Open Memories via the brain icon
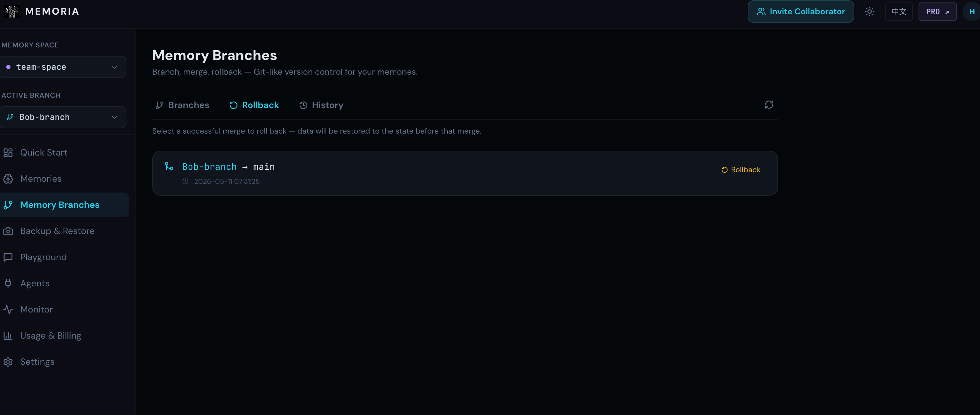The height and width of the screenshot is (415, 980). [x=8, y=179]
